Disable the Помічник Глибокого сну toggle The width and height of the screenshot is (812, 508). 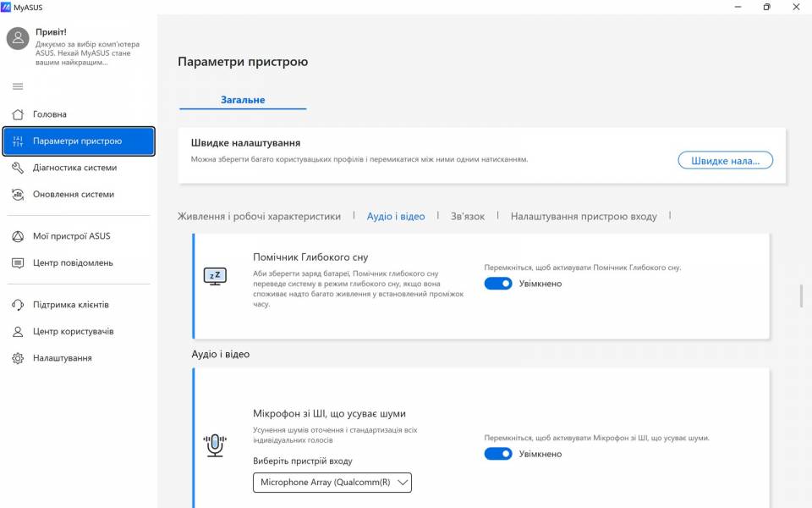(x=498, y=284)
